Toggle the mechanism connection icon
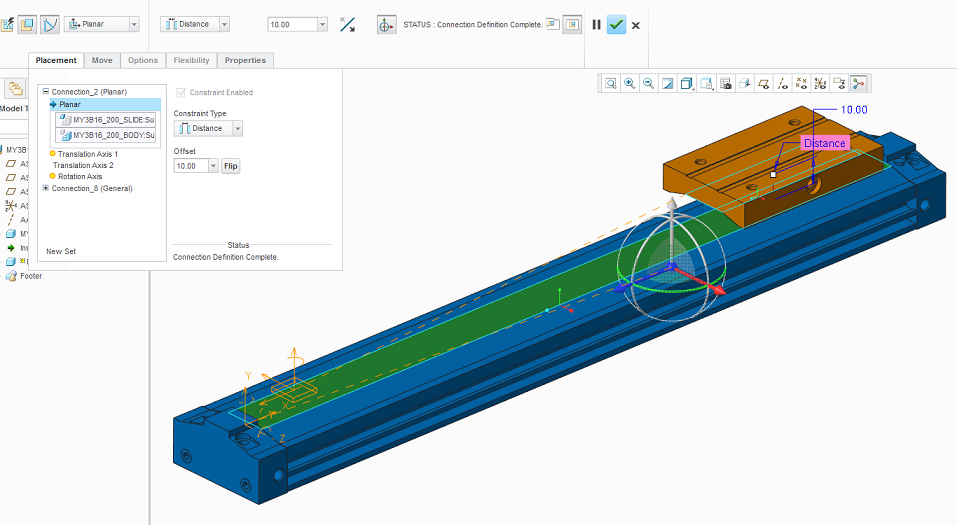This screenshot has height=525, width=957. pyautogui.click(x=49, y=24)
